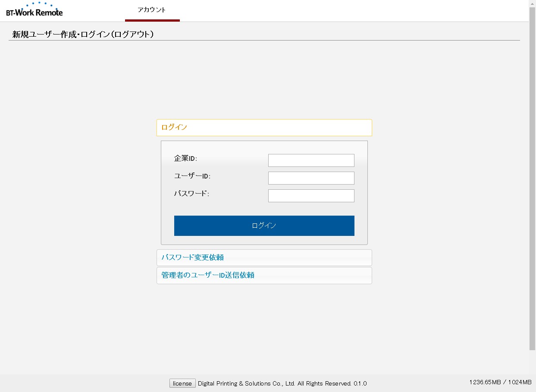Click into the ユーザーID text box
Viewport: 536px width, 392px height.
point(311,178)
